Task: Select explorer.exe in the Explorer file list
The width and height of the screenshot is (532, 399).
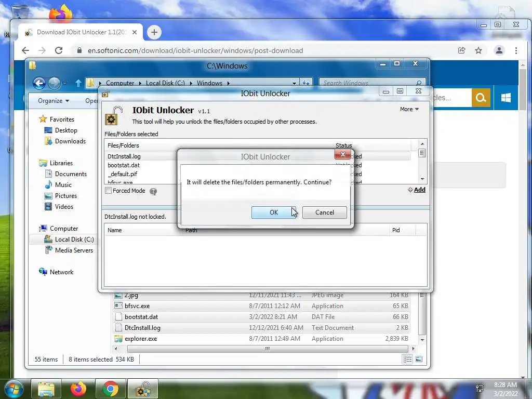Action: tap(141, 339)
